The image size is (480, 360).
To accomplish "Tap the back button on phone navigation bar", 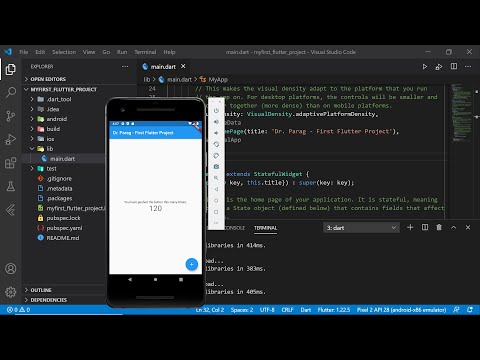I will pyautogui.click(x=130, y=279).
